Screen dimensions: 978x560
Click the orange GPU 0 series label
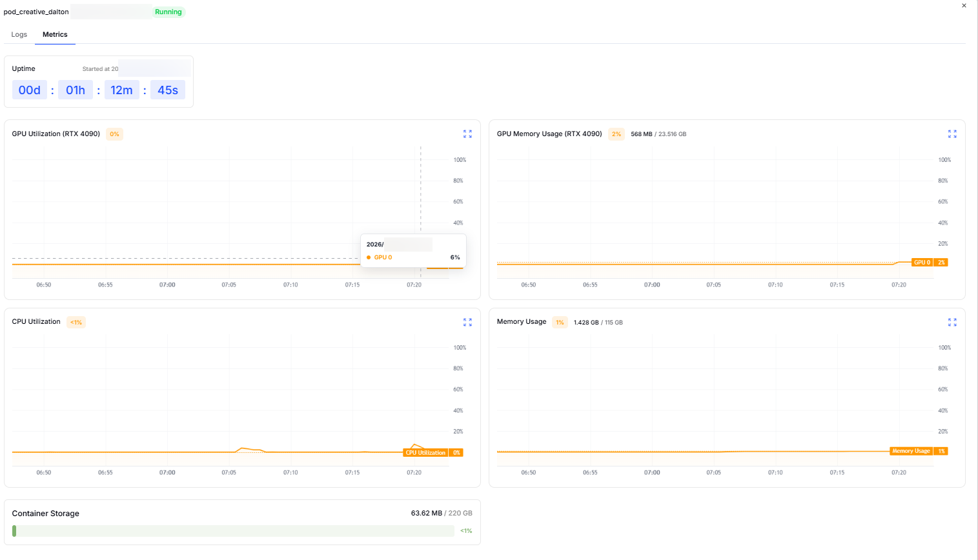click(x=922, y=263)
